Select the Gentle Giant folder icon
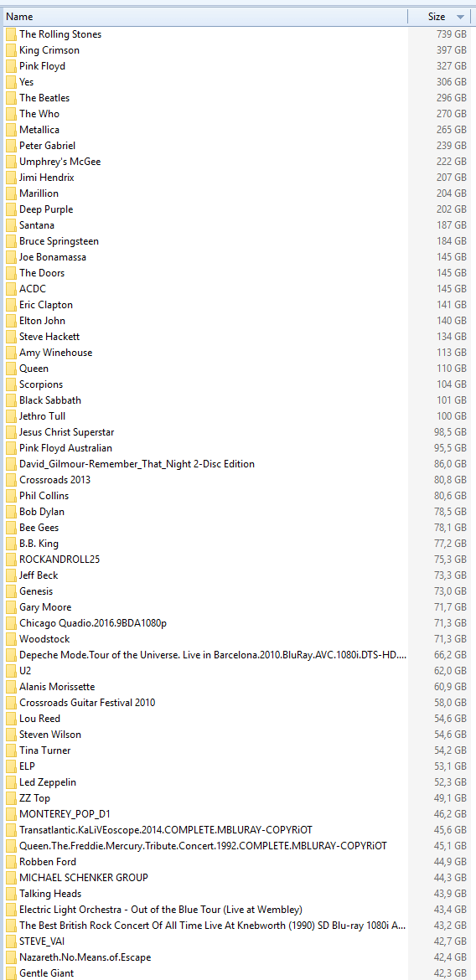 (11, 972)
